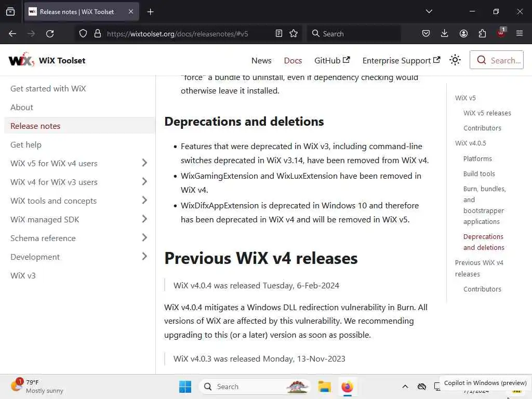Click the WiX docs Search box
The width and height of the screenshot is (532, 399).
(496, 60)
